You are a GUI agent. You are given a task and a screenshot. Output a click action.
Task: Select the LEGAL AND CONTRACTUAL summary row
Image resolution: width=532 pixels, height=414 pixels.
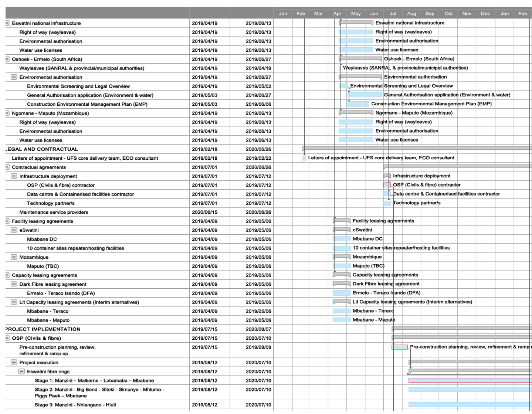click(x=43, y=149)
